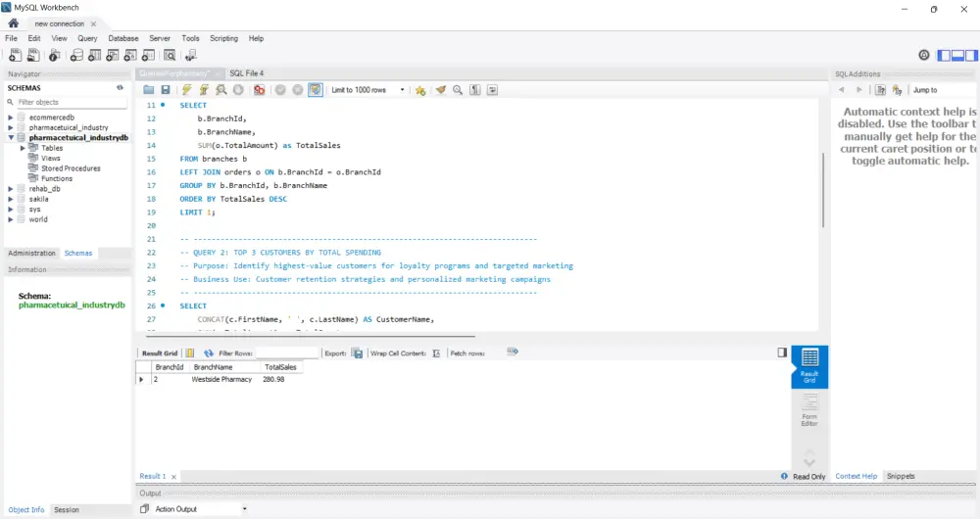The height and width of the screenshot is (519, 980).
Task: Click the Filter Rows input field
Action: point(287,353)
